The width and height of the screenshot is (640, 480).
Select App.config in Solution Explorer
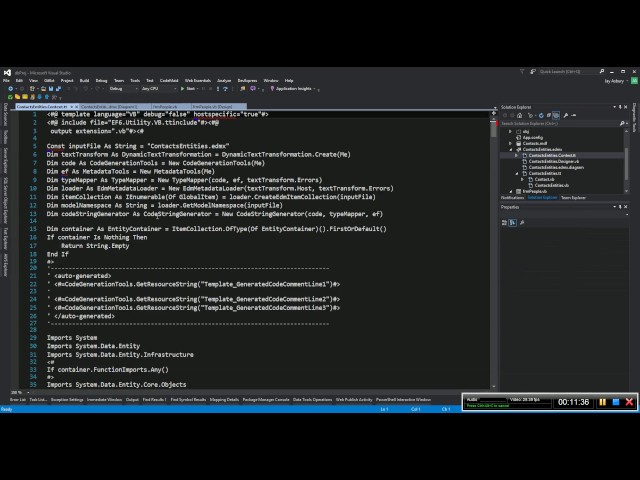pyautogui.click(x=533, y=138)
